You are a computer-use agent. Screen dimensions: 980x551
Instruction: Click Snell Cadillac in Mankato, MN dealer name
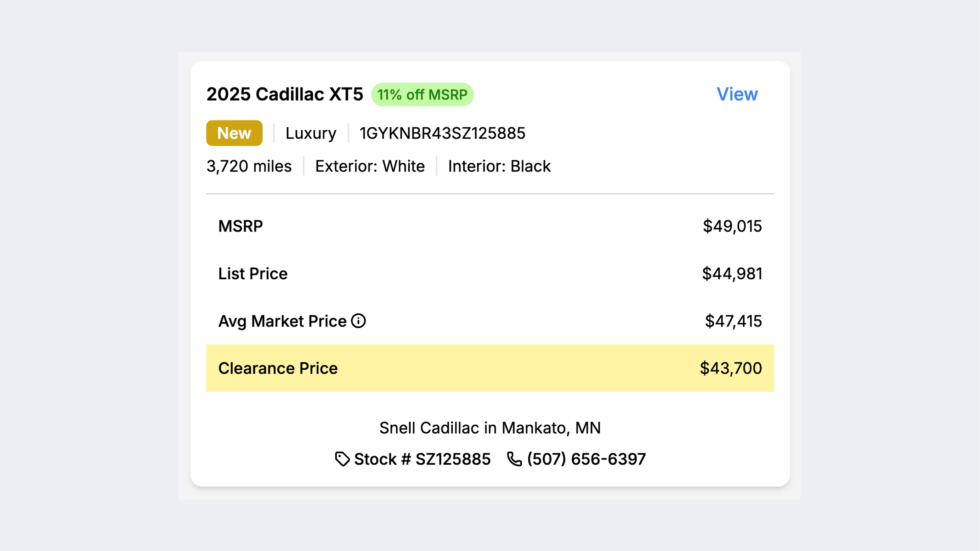pyautogui.click(x=490, y=428)
